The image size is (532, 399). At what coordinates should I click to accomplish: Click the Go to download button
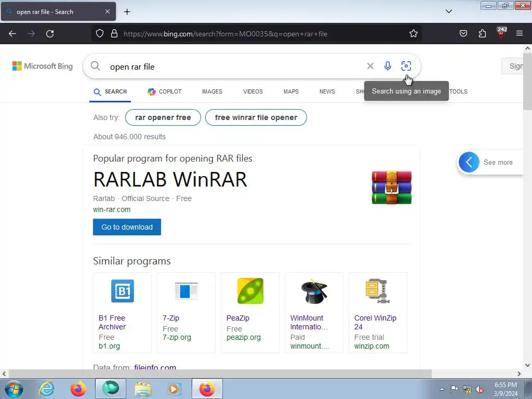[127, 227]
